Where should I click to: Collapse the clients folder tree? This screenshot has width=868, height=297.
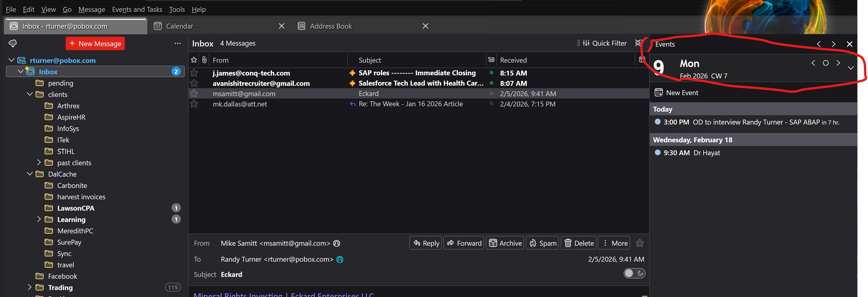pos(30,94)
